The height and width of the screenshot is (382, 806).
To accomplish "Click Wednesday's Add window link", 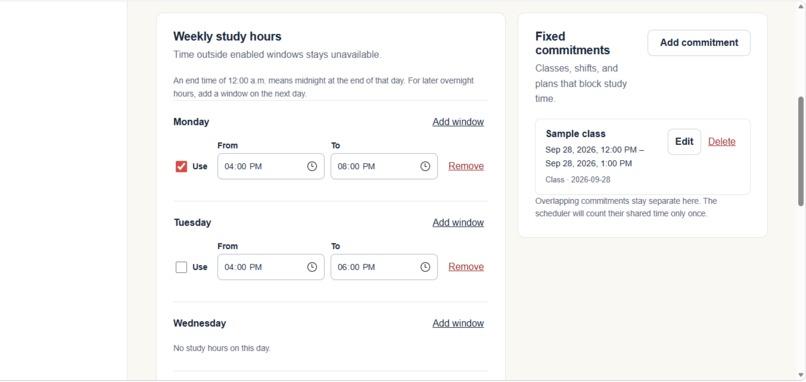I will coord(458,323).
